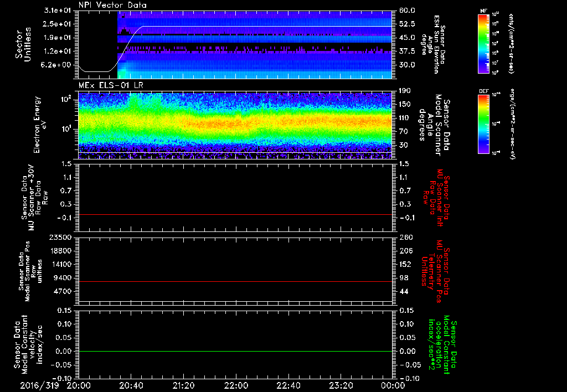Click the "ESH Sun Elevation Angle" axis label

(433, 44)
